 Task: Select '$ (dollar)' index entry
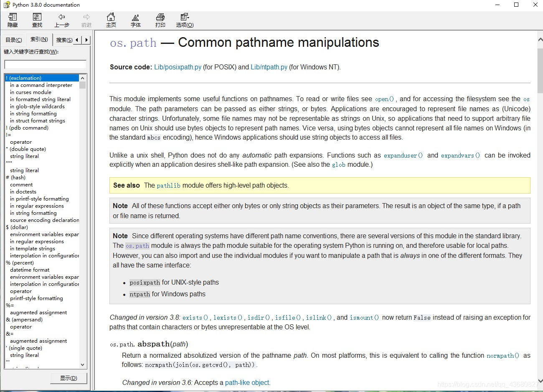point(17,227)
